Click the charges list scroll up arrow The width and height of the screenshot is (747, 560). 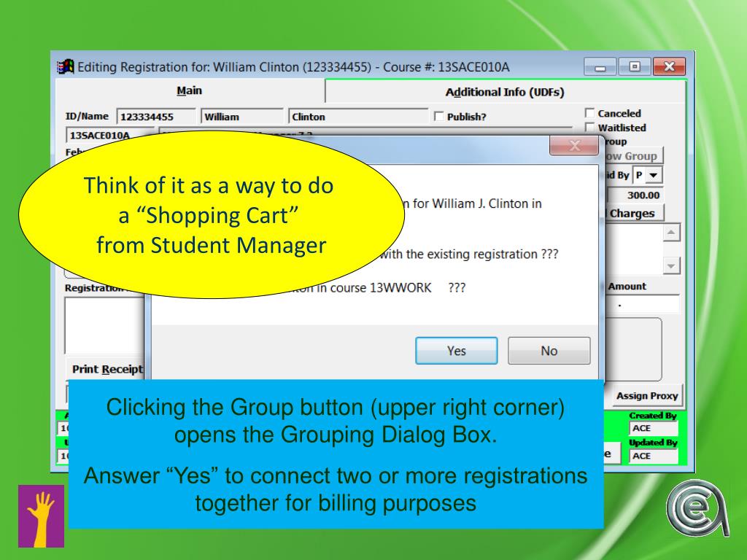point(671,233)
